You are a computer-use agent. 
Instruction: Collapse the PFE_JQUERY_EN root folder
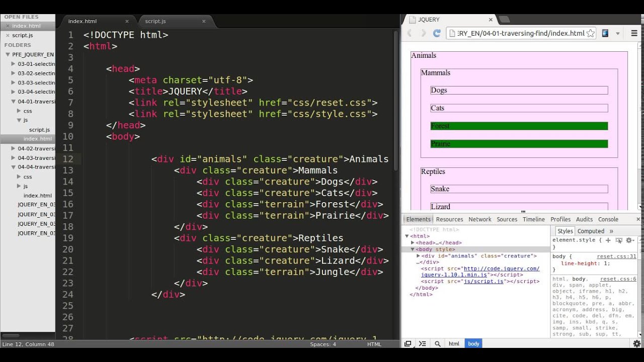pyautogui.click(x=8, y=54)
